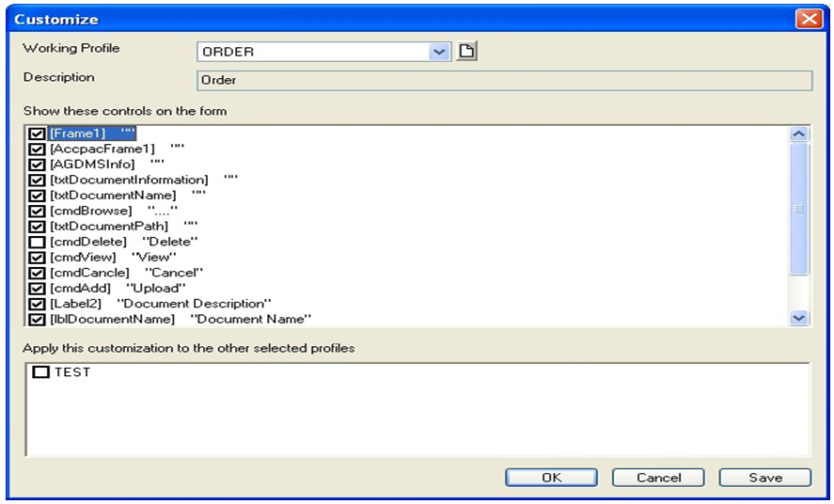The image size is (834, 504).
Task: Click the controls list scrollbar thumb
Action: click(799, 209)
